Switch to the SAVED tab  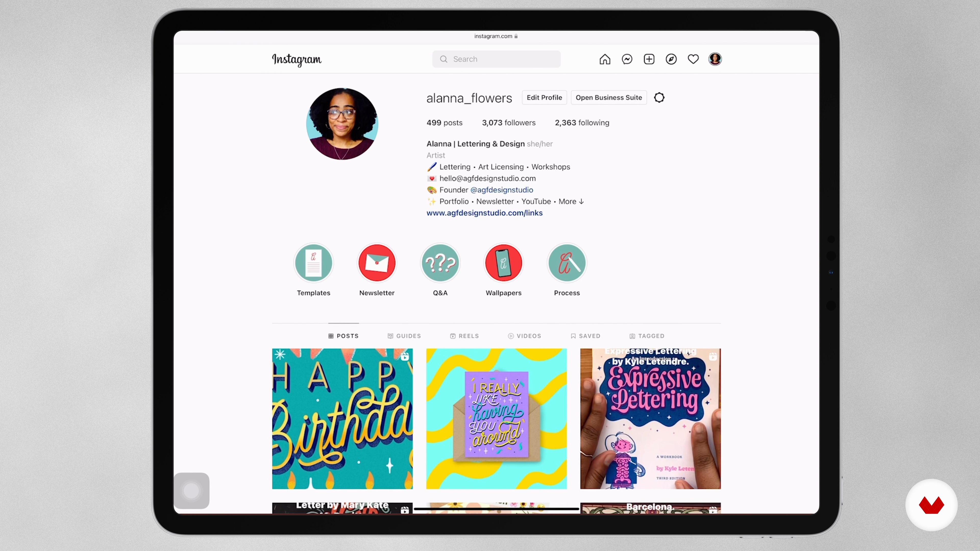585,336
